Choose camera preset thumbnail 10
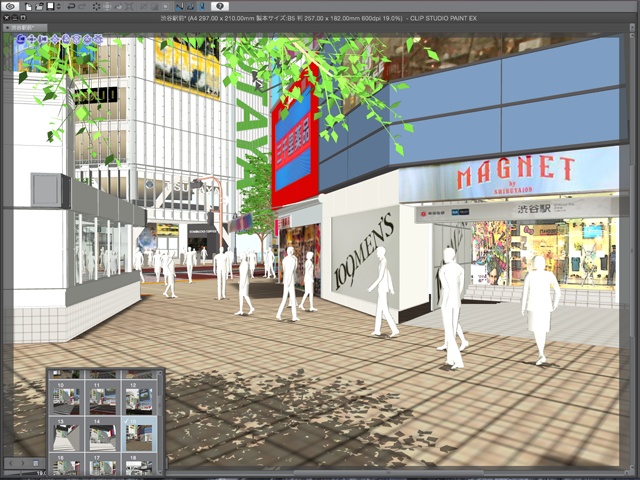This screenshot has width=640, height=480. 67,398
